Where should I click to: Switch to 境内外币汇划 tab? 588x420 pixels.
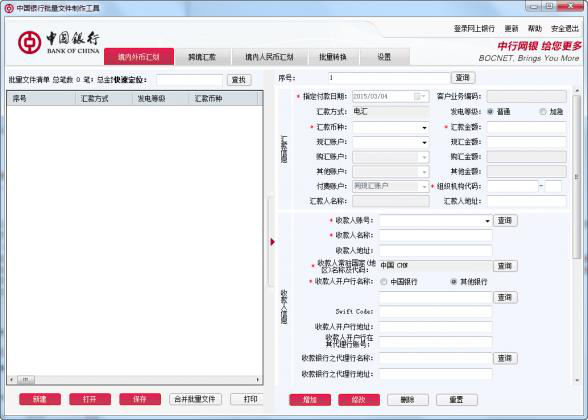(x=139, y=57)
